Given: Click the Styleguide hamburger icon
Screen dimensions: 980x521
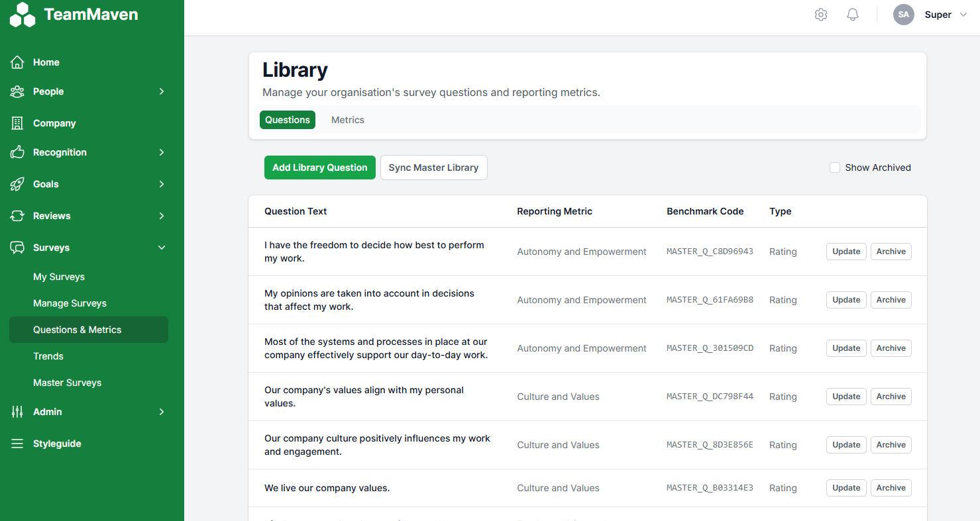Looking at the screenshot, I should point(17,444).
